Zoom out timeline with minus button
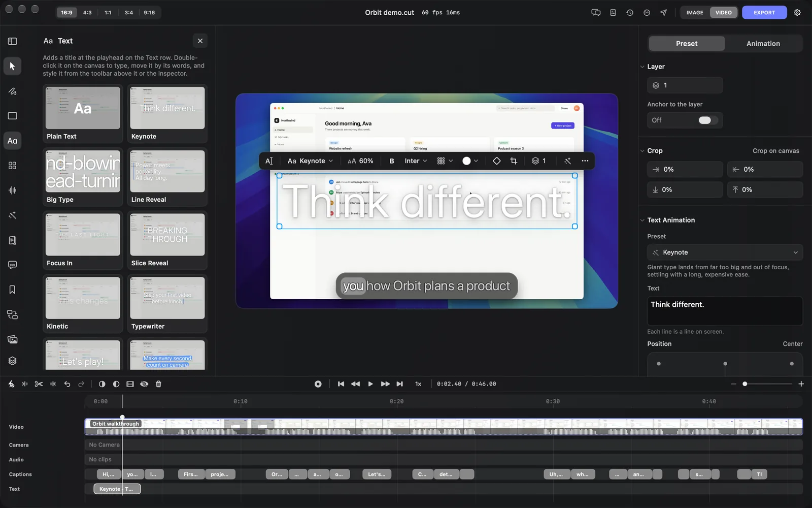This screenshot has width=812, height=508. pyautogui.click(x=733, y=384)
